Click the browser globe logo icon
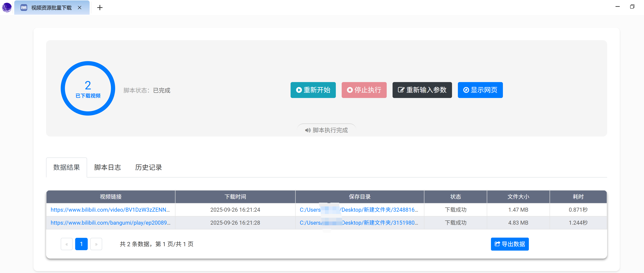Image resolution: width=644 pixels, height=273 pixels. pyautogui.click(x=7, y=7)
